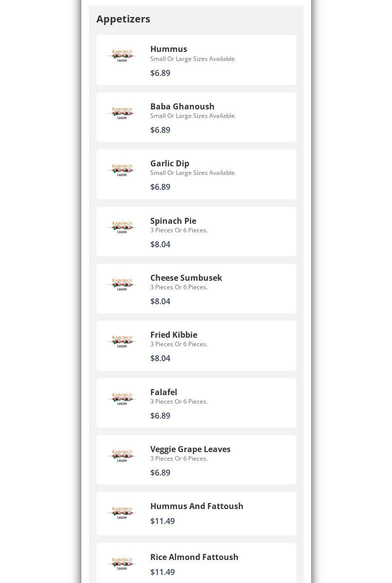Open the Fried Kibbie item
392x583 pixels.
pos(196,346)
